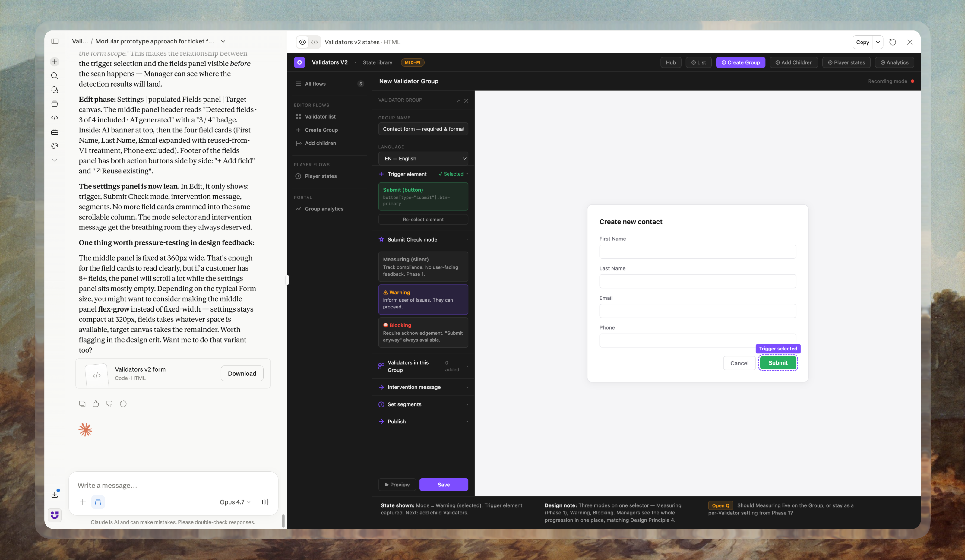Close the Validator Group panel
This screenshot has height=560, width=965.
(x=467, y=101)
